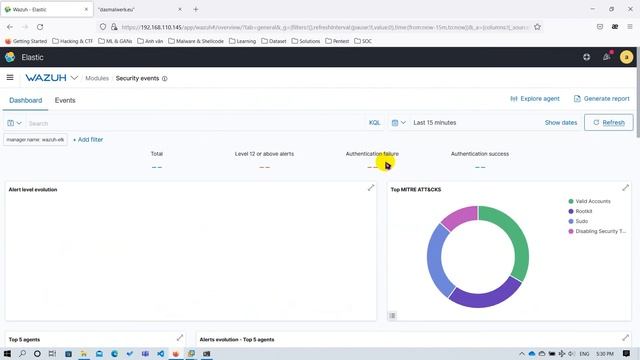The image size is (640, 360).
Task: Open the Pentest bookmark folder
Action: point(337,41)
